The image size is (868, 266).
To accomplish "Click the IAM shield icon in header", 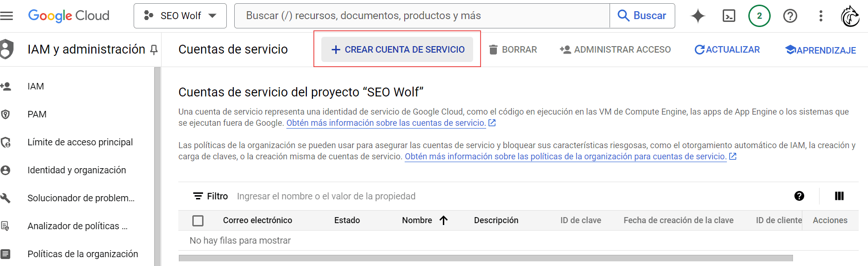I will (7, 49).
